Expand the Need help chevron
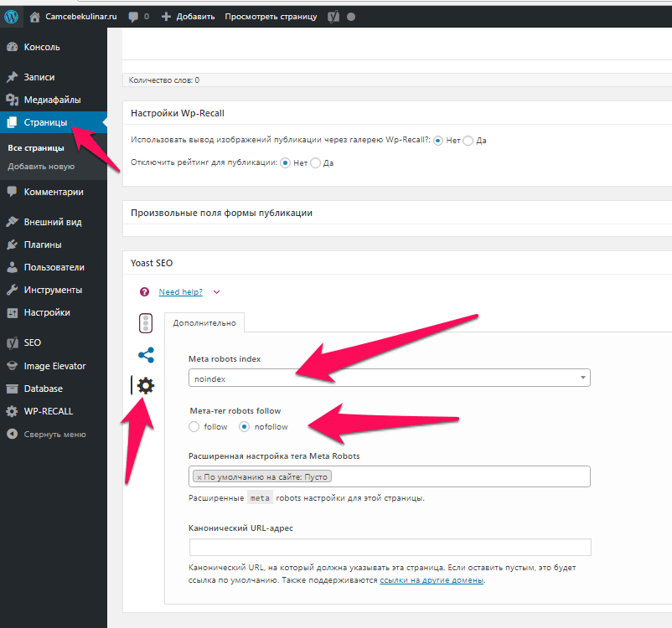 [216, 292]
